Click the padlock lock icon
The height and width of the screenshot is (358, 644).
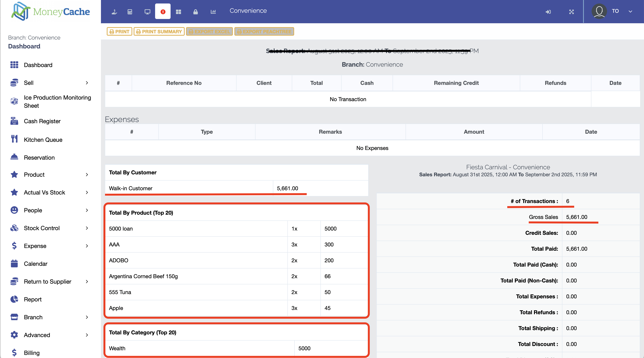tap(196, 11)
